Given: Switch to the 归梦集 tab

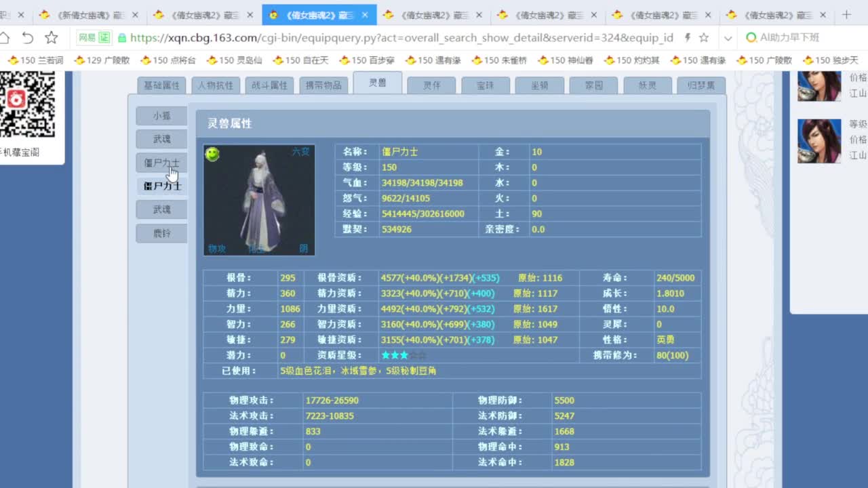Looking at the screenshot, I should pos(701,85).
